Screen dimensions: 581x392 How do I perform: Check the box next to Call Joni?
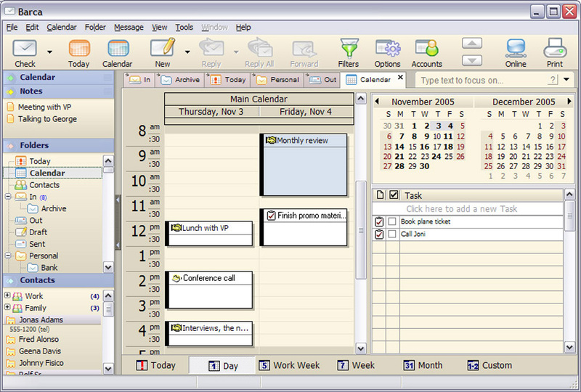[392, 234]
